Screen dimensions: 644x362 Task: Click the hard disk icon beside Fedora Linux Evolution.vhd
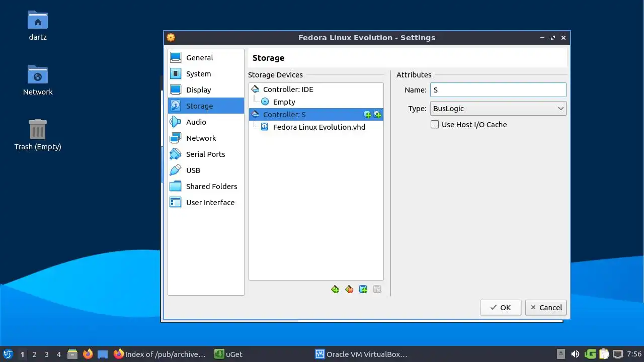coord(265,127)
